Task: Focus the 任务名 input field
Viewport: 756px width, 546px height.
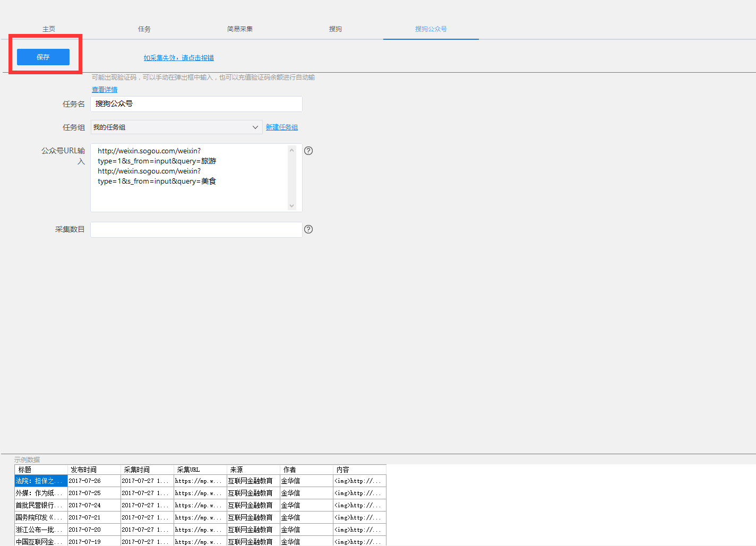Action: pos(196,104)
